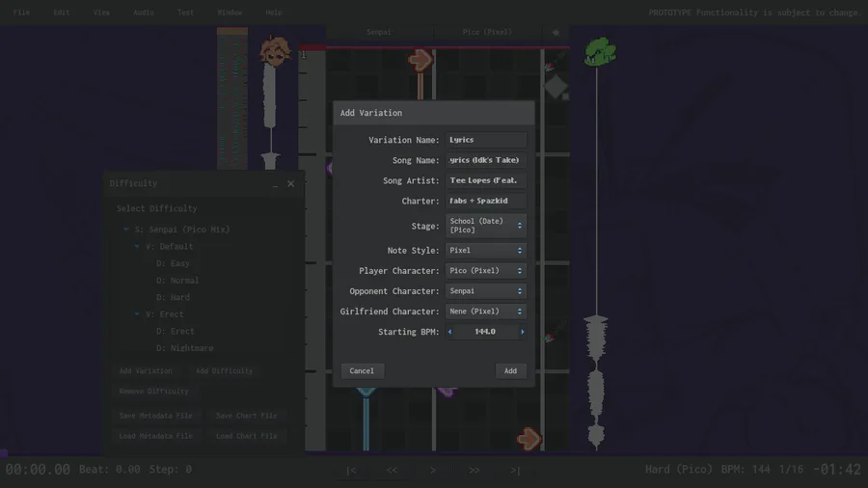Click Save Metadata File button
This screenshot has height=488, width=868.
155,416
